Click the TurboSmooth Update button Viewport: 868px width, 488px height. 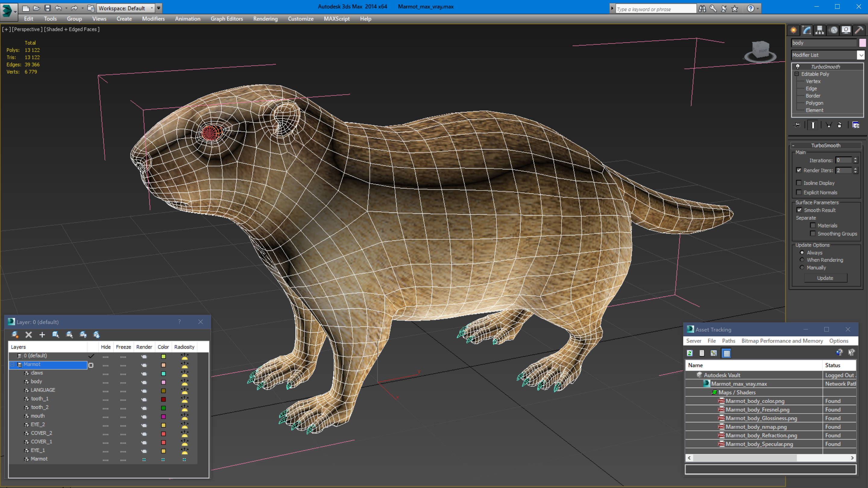[825, 278]
